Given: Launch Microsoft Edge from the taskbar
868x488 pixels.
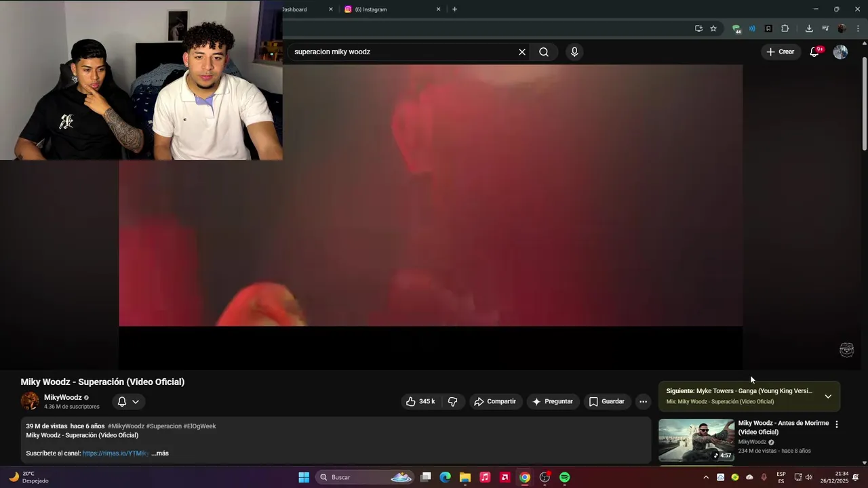Looking at the screenshot, I should pos(445,477).
